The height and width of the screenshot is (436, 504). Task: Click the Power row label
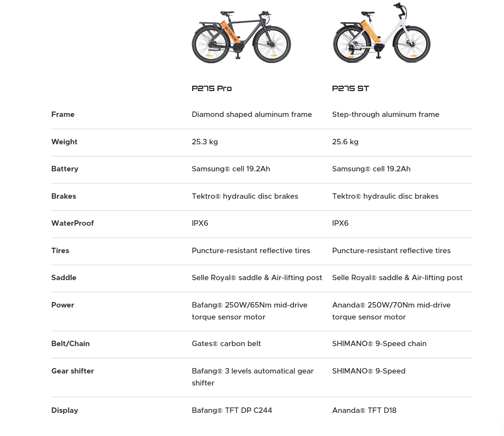62,305
